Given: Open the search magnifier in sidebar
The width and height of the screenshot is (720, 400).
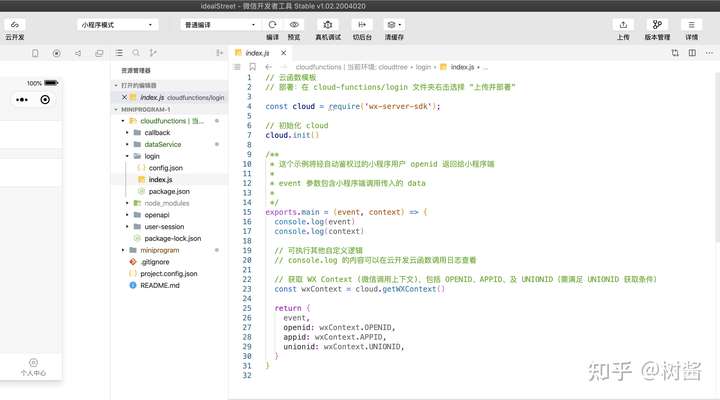Looking at the screenshot, I should [136, 53].
